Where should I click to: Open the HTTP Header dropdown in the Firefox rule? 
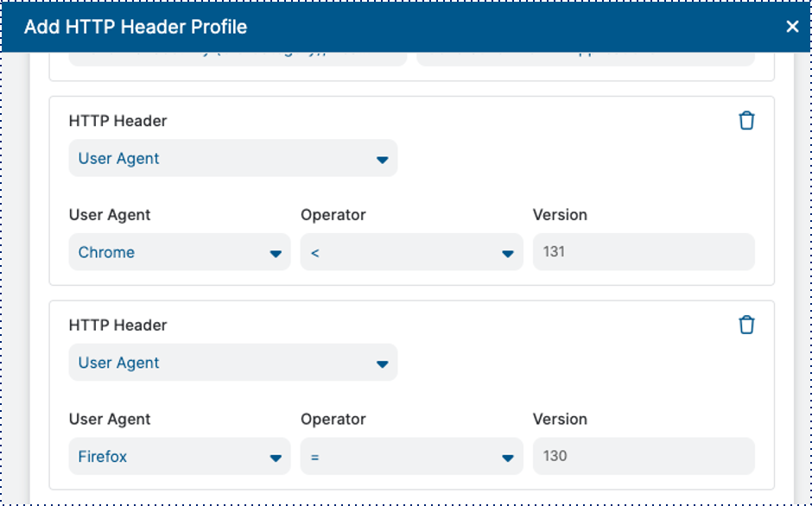232,363
